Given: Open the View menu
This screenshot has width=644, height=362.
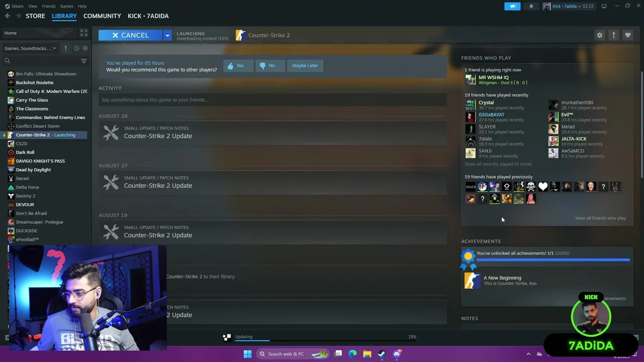Looking at the screenshot, I should tap(33, 6).
